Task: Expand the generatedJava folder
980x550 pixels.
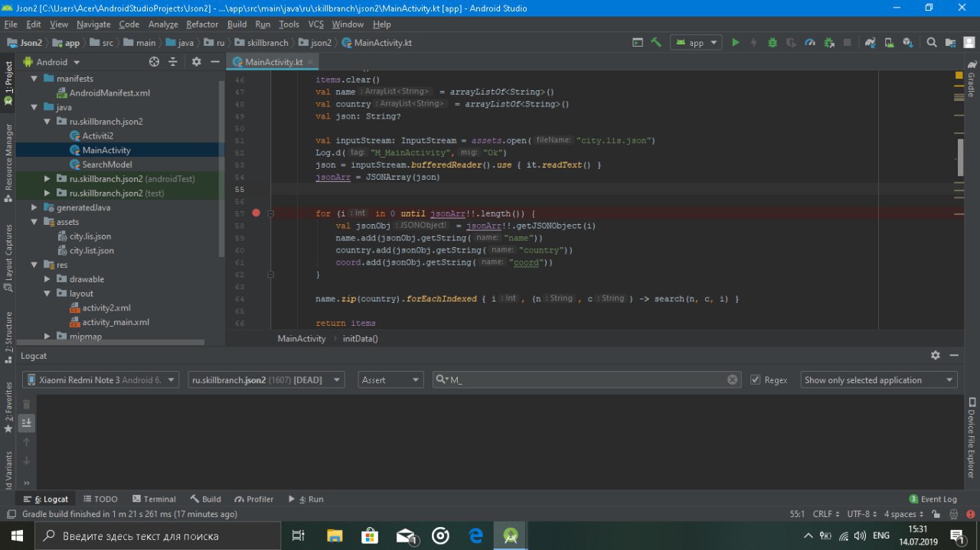Action: (x=34, y=207)
